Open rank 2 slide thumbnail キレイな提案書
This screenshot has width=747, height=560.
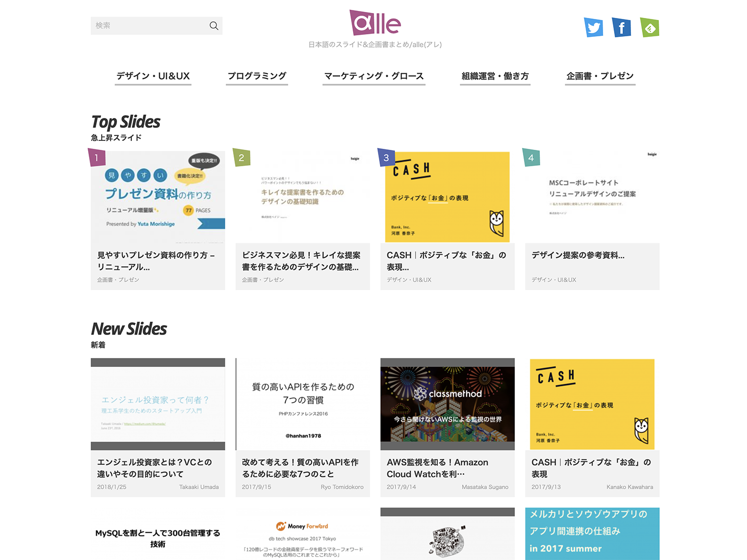(x=303, y=197)
